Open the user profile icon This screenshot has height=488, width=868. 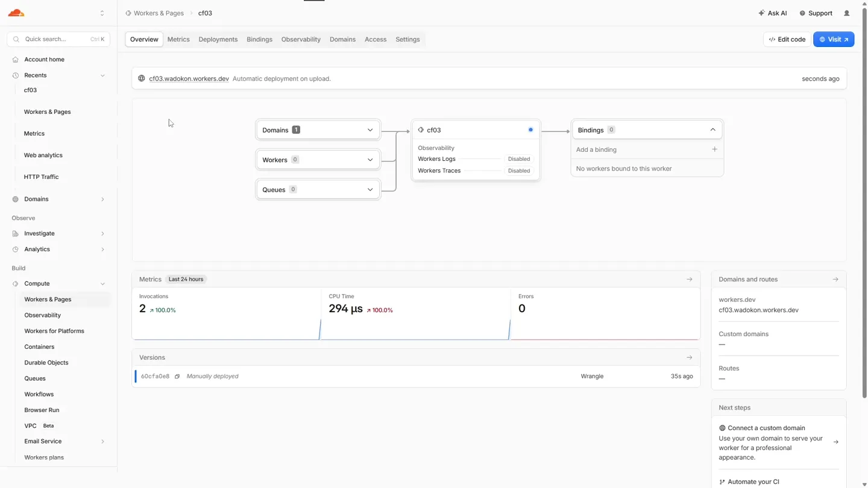pyautogui.click(x=847, y=13)
